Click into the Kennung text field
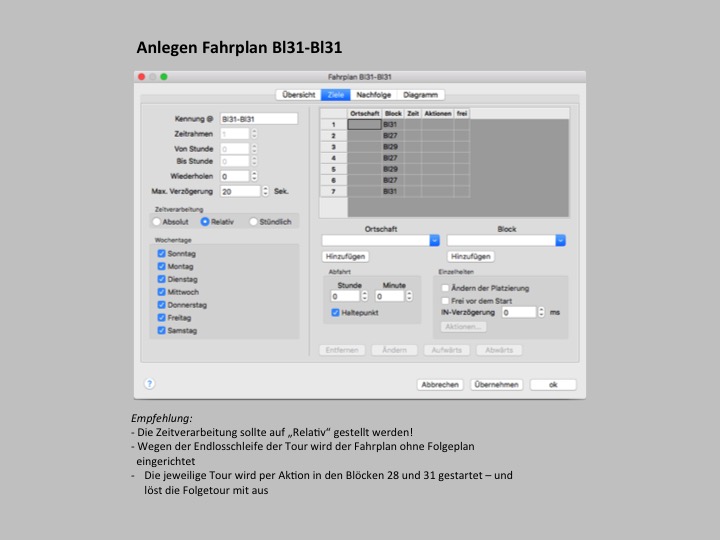The height and width of the screenshot is (540, 720). coord(258,118)
